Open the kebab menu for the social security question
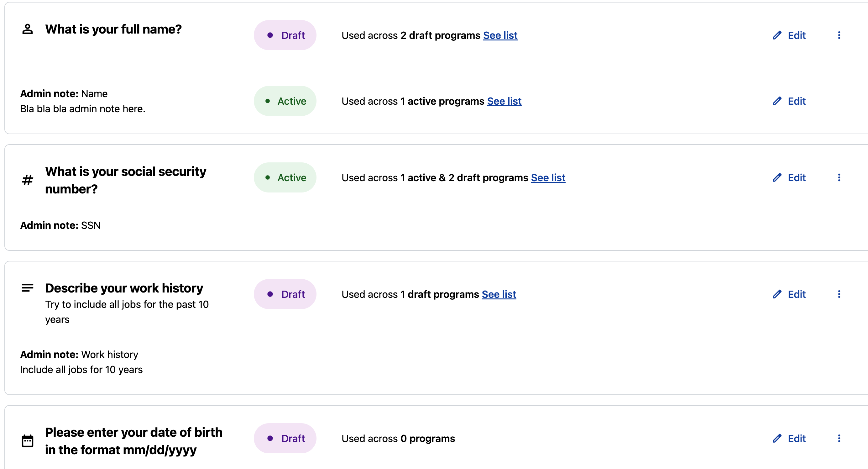This screenshot has width=868, height=469. tap(839, 178)
